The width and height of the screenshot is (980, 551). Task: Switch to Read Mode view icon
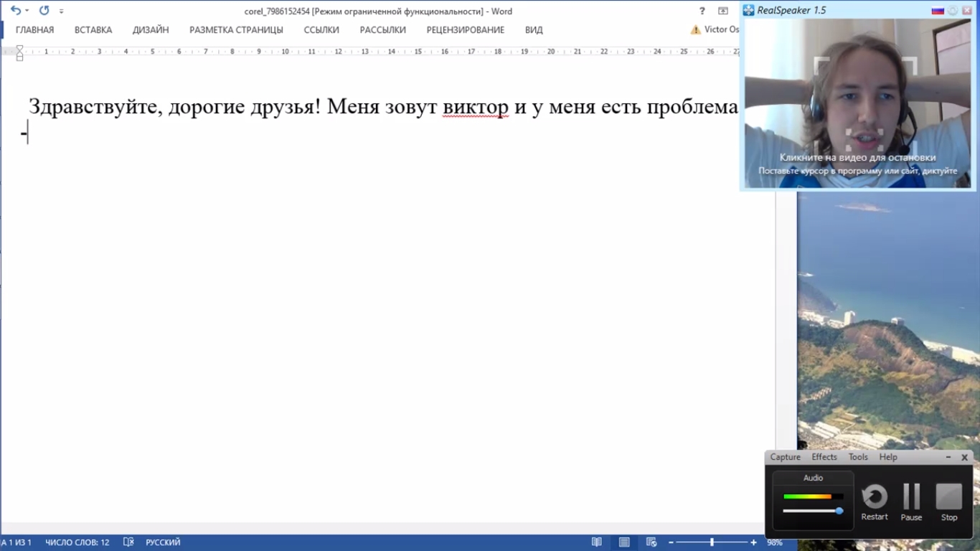(596, 542)
